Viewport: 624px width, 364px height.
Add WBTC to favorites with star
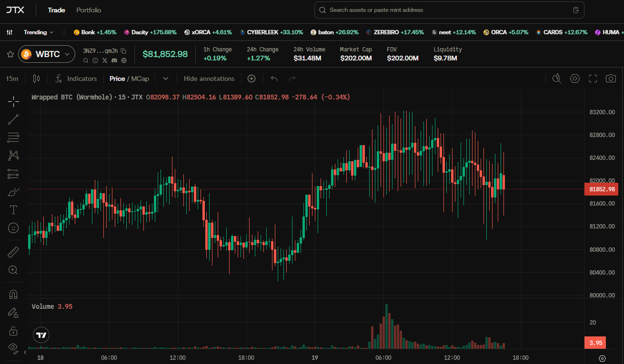[x=10, y=54]
